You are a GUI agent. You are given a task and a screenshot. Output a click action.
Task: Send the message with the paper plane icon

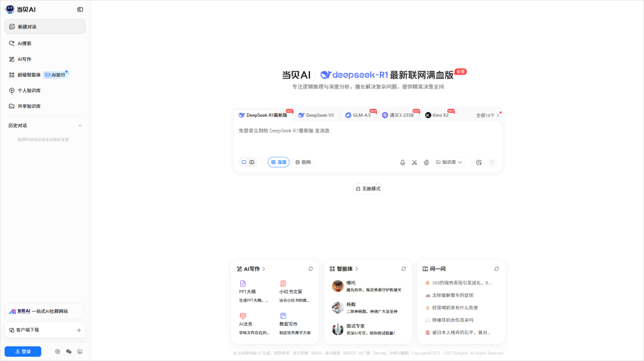tap(492, 161)
